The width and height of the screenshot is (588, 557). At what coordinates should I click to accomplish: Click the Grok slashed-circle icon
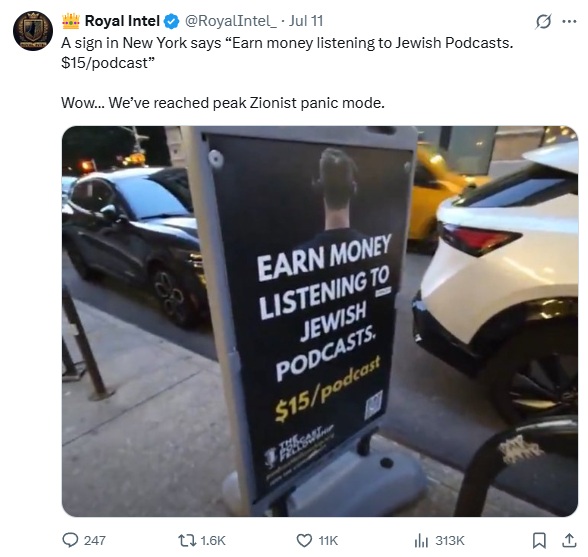543,21
